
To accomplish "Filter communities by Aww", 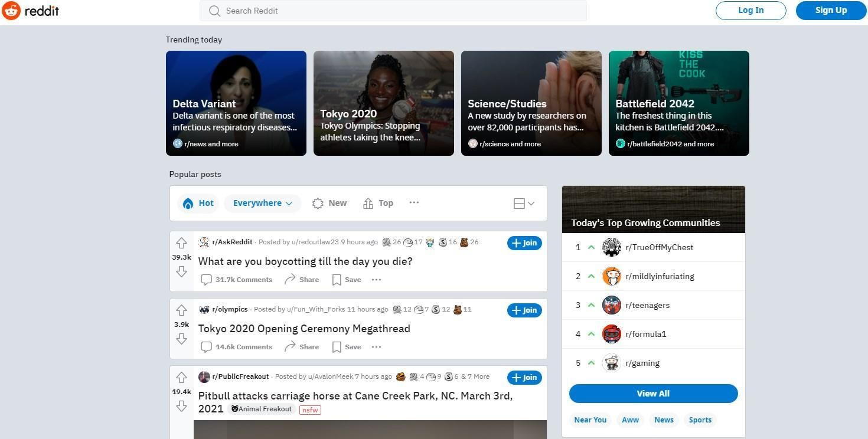I will tap(631, 420).
